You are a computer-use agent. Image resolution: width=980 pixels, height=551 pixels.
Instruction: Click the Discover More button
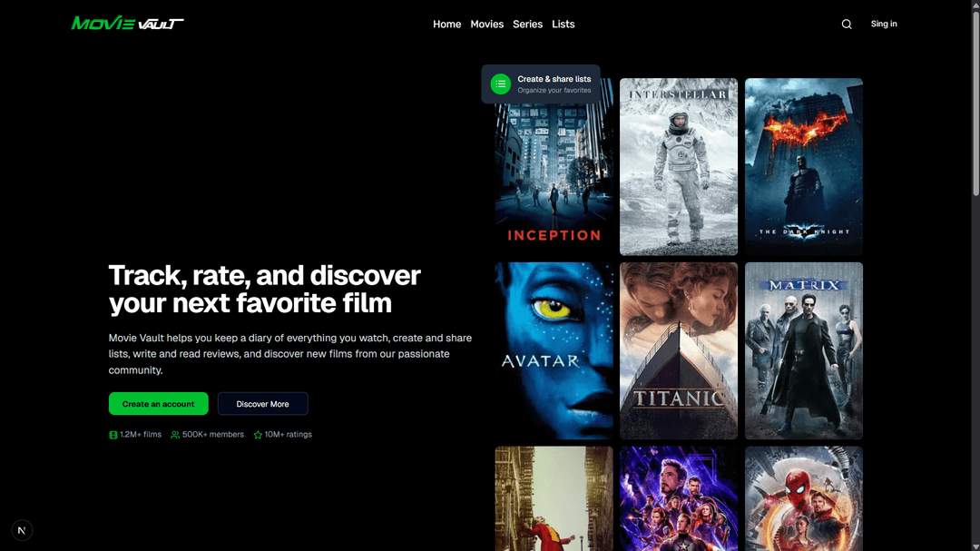262,403
